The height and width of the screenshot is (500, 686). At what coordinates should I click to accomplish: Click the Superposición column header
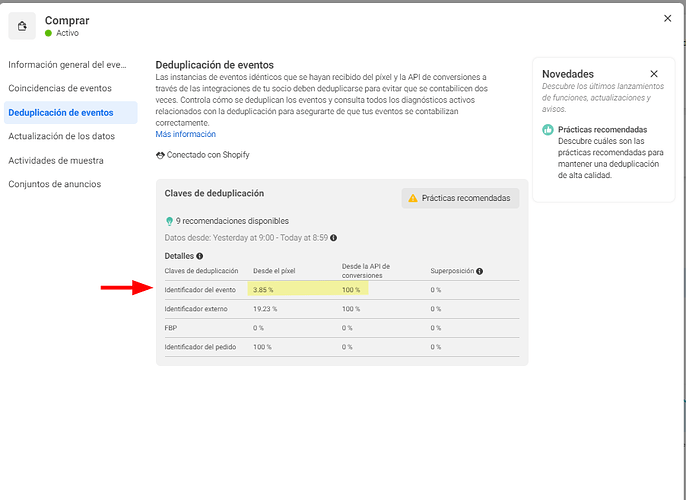pos(452,271)
